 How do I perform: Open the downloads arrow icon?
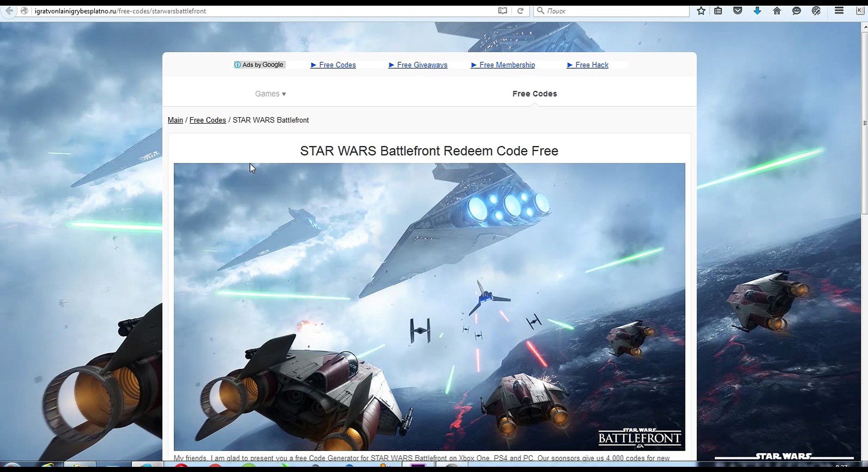(x=758, y=11)
